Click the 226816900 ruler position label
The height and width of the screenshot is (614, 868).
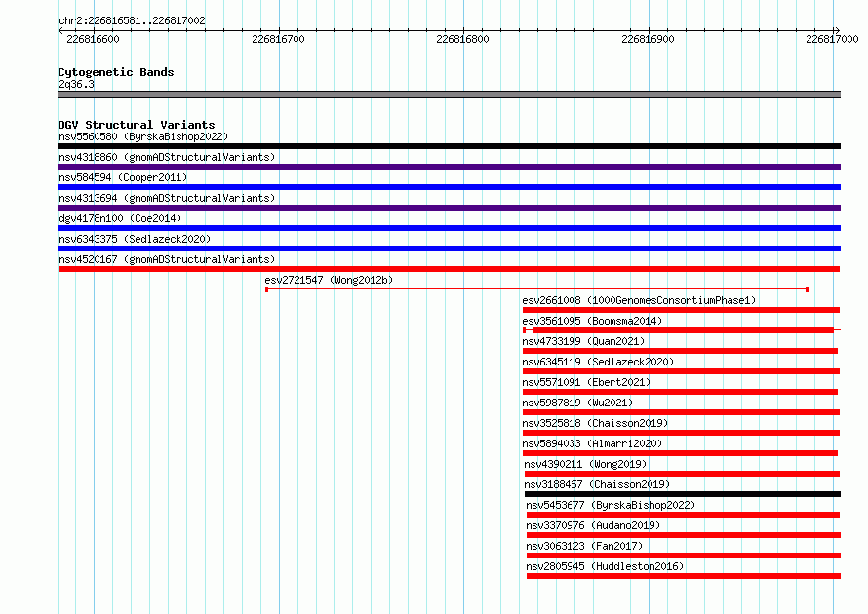(648, 39)
